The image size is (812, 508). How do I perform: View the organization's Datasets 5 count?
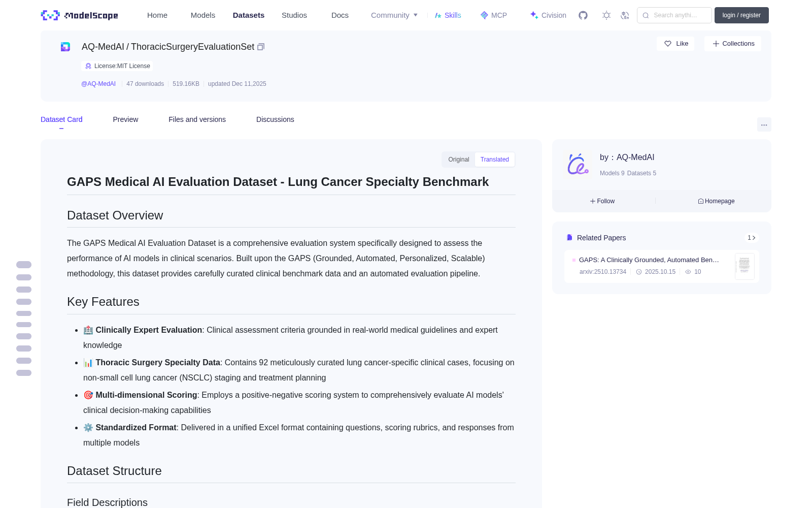[x=641, y=173]
